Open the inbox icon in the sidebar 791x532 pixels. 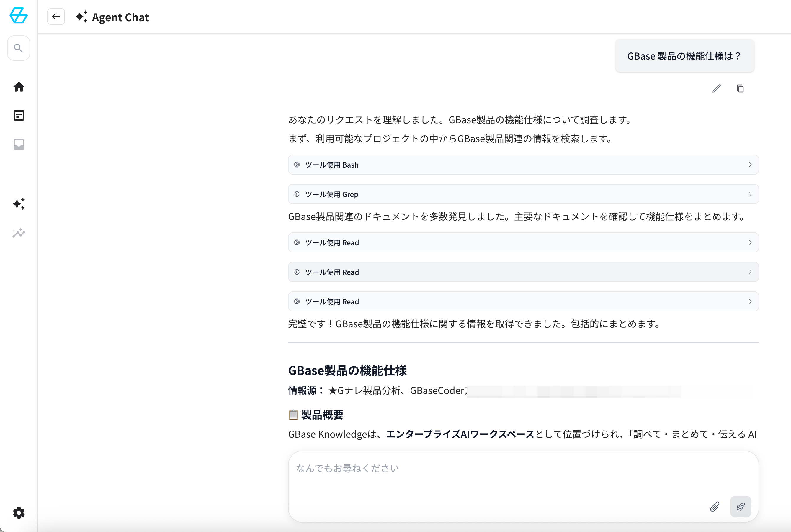click(19, 144)
